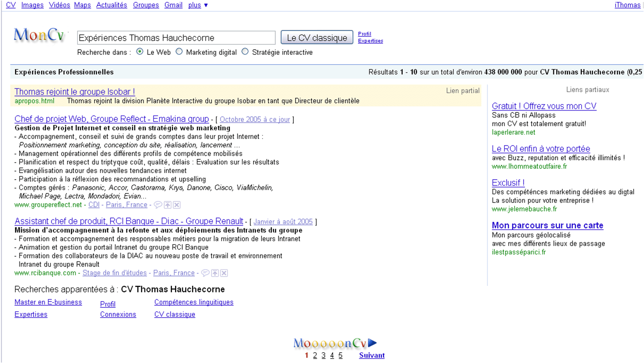Click related search 'Expertises' at bottom

tap(31, 314)
